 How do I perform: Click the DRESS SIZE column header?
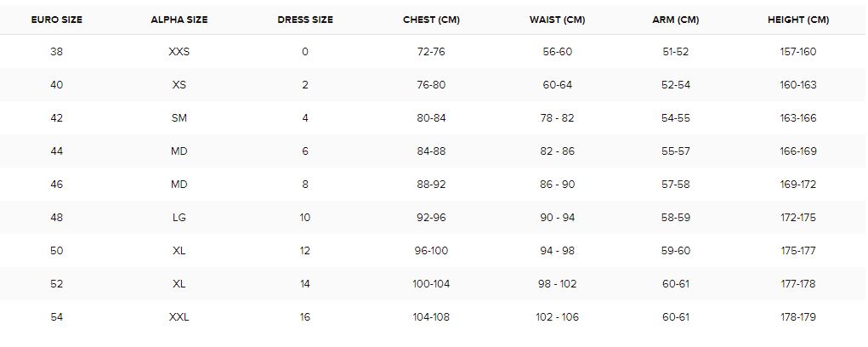tap(305, 19)
